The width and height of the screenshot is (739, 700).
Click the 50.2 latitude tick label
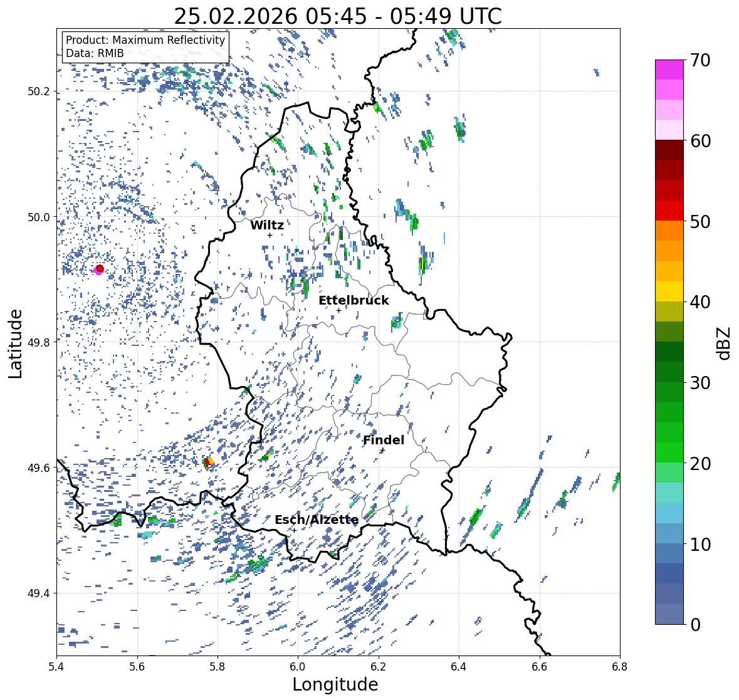tap(38, 91)
